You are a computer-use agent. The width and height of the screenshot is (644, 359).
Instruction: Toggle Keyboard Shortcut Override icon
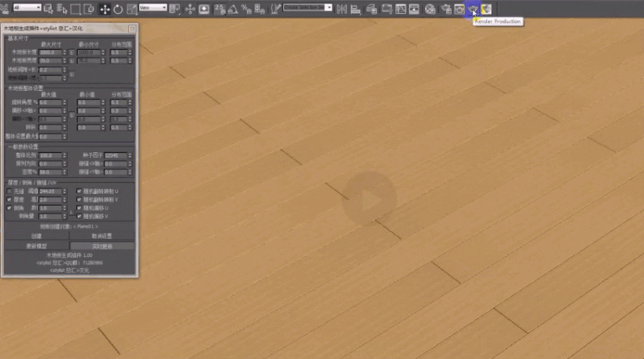pos(204,9)
